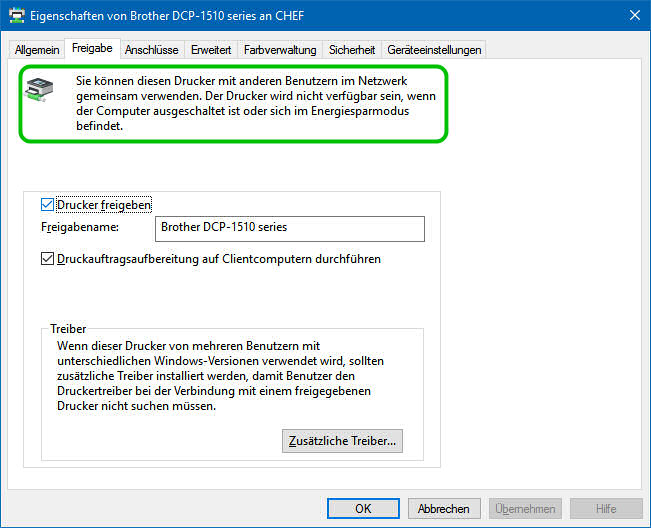Click the printer icon in the title bar
The image size is (651, 528).
click(x=16, y=15)
